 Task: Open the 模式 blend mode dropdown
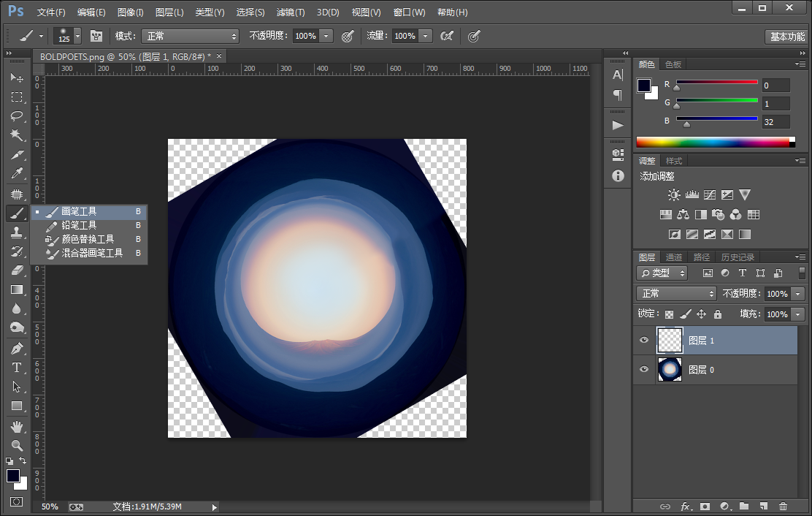tap(190, 37)
